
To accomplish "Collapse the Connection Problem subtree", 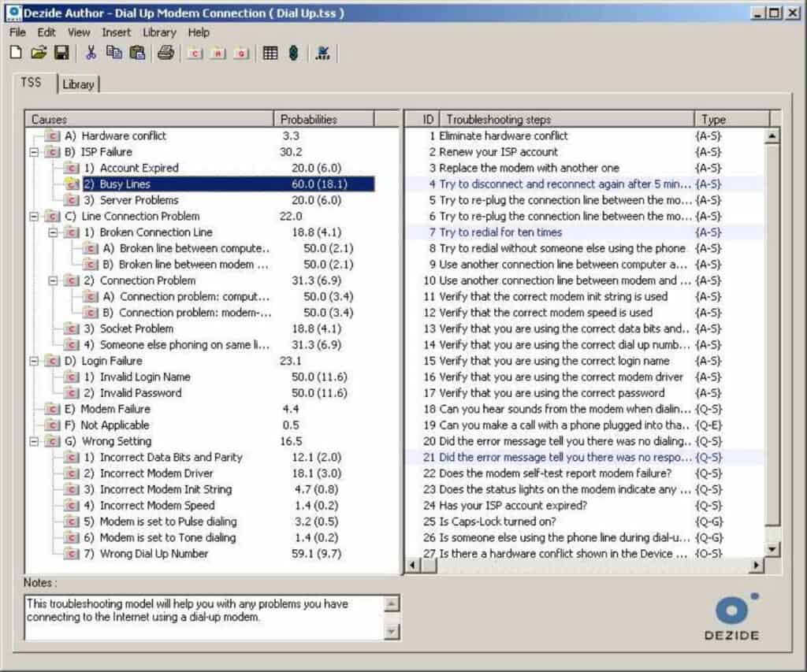I will click(53, 281).
